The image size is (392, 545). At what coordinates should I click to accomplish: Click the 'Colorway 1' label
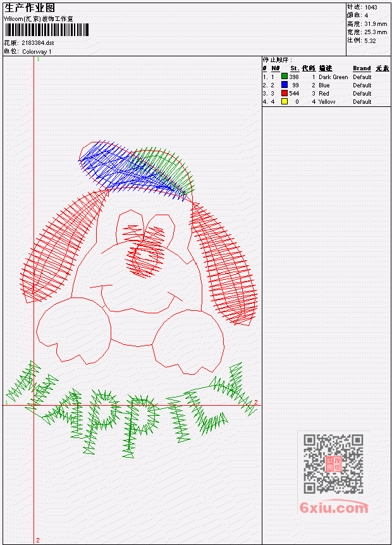coord(37,51)
